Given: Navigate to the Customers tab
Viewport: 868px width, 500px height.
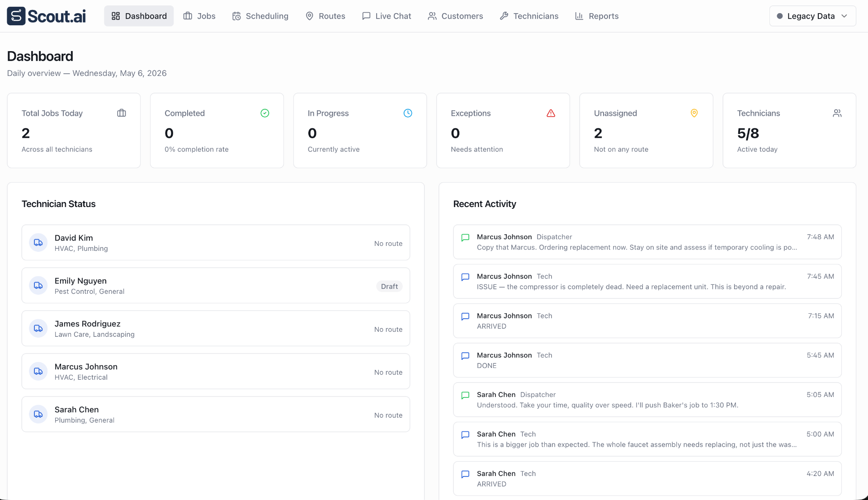Looking at the screenshot, I should click(x=456, y=16).
